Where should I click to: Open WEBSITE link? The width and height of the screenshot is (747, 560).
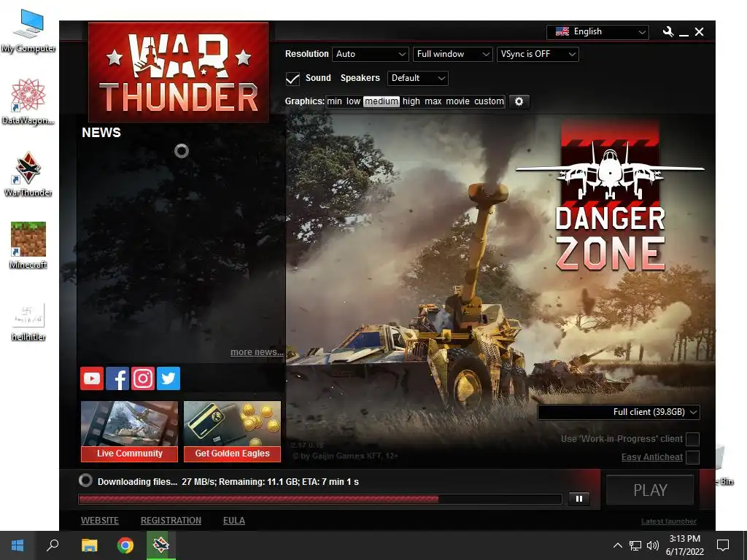99,521
